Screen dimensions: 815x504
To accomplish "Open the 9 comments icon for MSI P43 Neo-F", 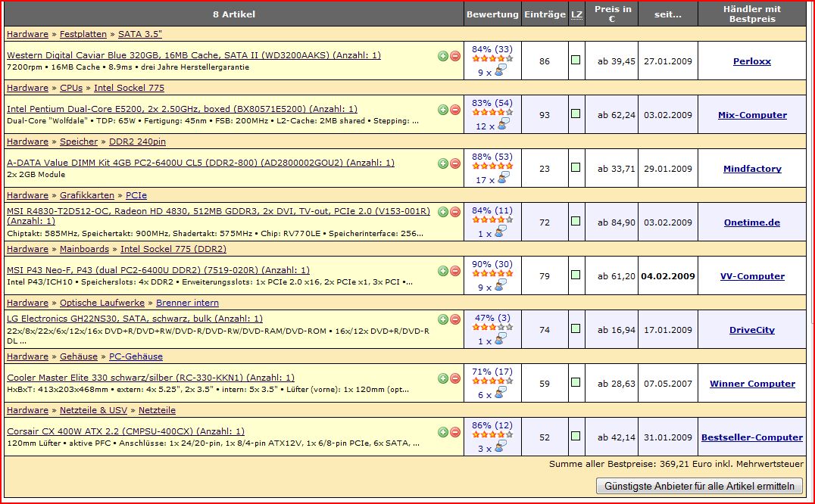I will [x=501, y=285].
